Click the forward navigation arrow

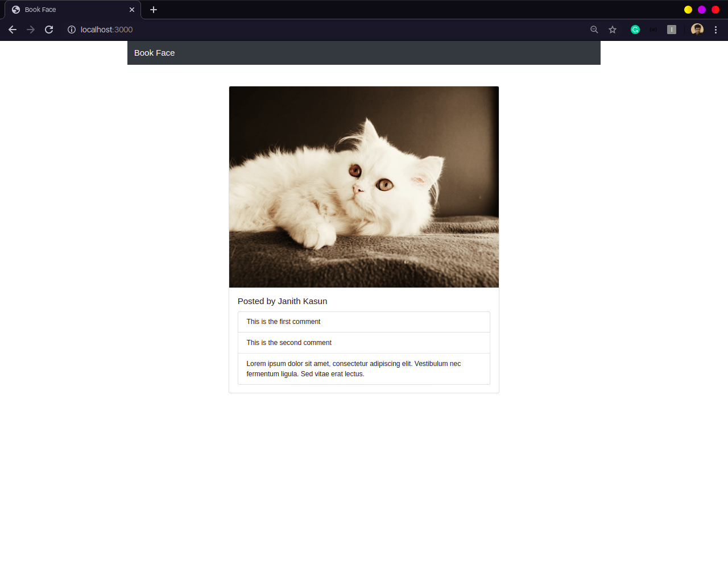click(x=31, y=30)
